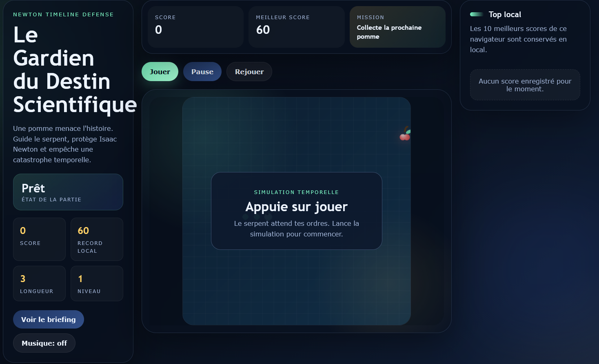The height and width of the screenshot is (364, 599).
Task: Click the LONGUEUR 3 stat card
Action: 39,283
